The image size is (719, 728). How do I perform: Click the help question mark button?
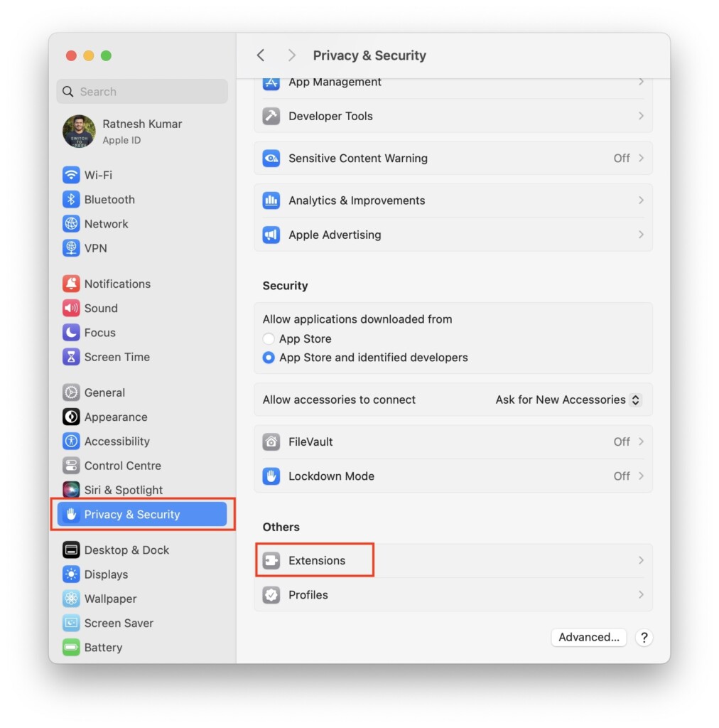pos(644,638)
